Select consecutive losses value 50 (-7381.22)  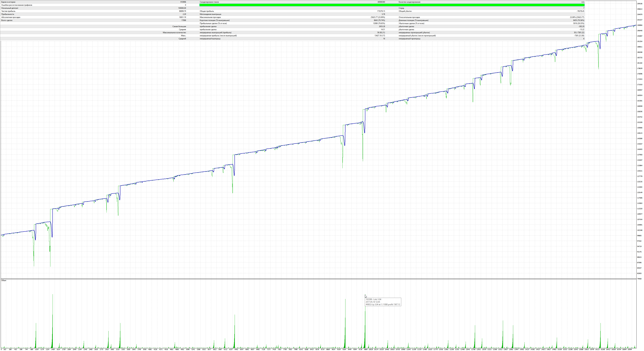[579, 33]
